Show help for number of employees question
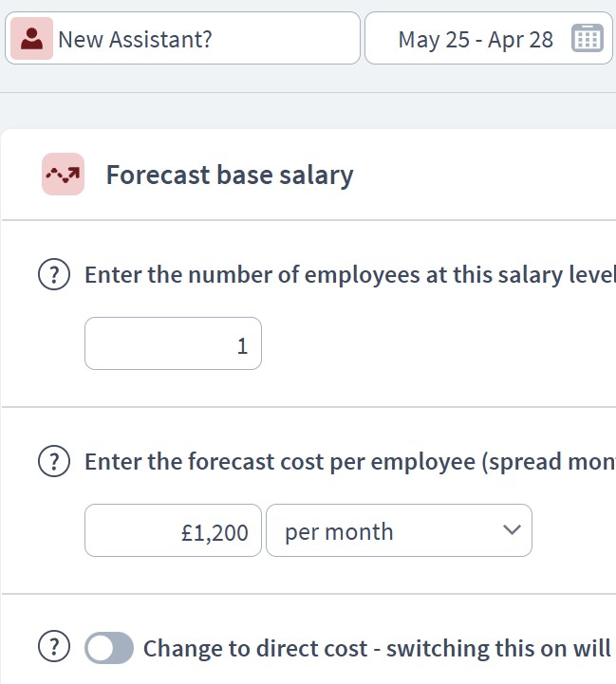The image size is (616, 684). coord(54,274)
